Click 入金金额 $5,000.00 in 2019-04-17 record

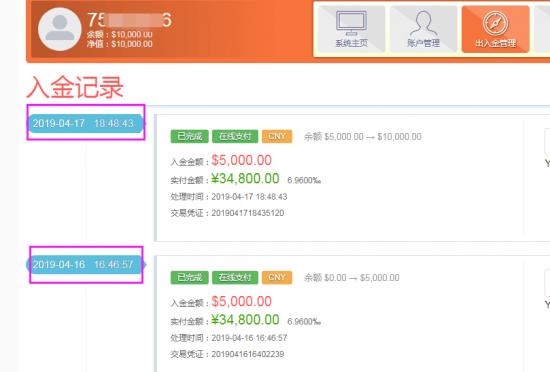(241, 161)
